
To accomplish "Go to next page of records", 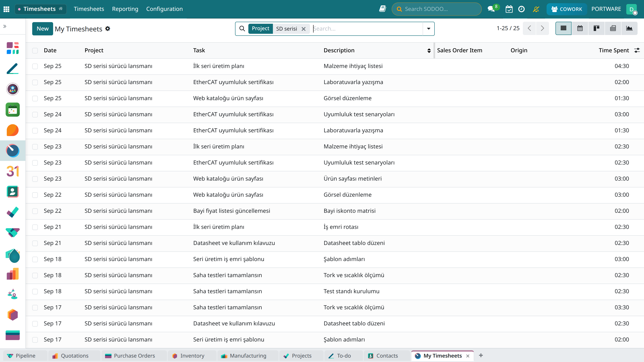I will pos(542,28).
